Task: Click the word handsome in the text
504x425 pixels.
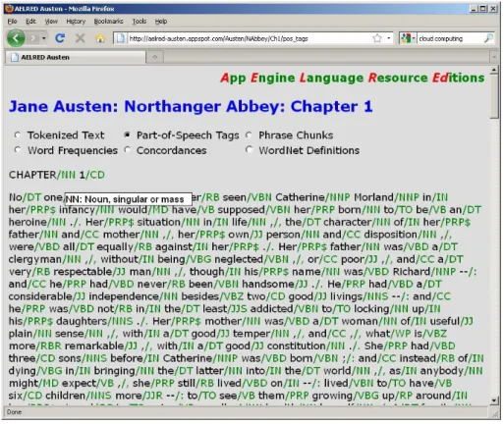Action: coord(268,284)
